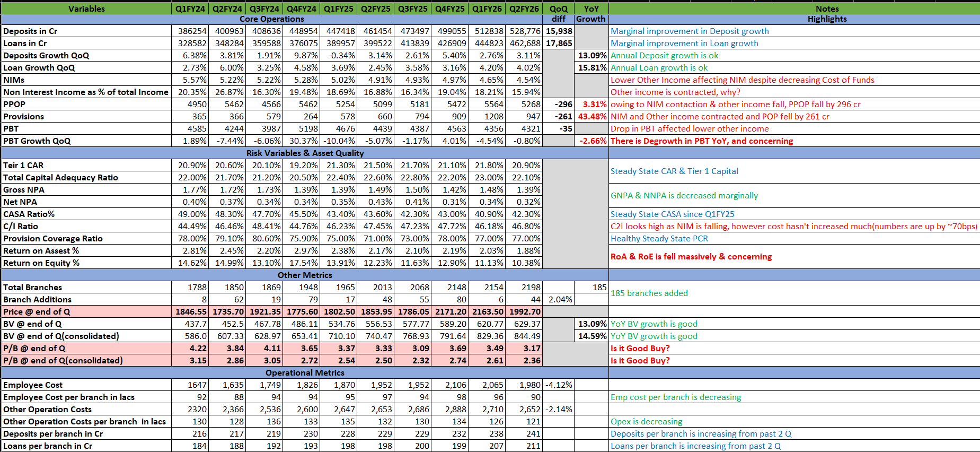Click the Core Operations section header

pyautogui.click(x=271, y=19)
